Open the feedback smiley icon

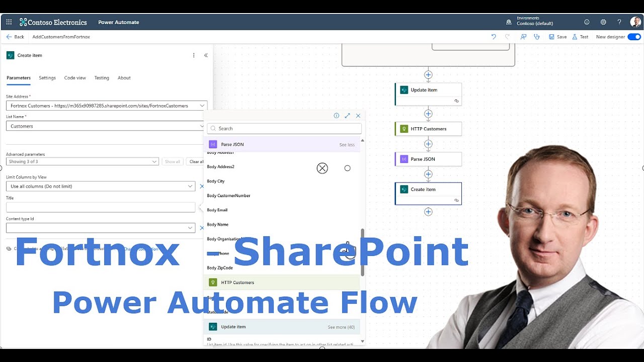tap(587, 22)
